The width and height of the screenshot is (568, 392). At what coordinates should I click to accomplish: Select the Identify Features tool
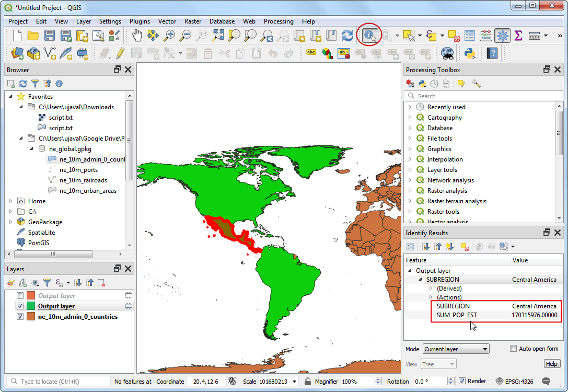[370, 36]
